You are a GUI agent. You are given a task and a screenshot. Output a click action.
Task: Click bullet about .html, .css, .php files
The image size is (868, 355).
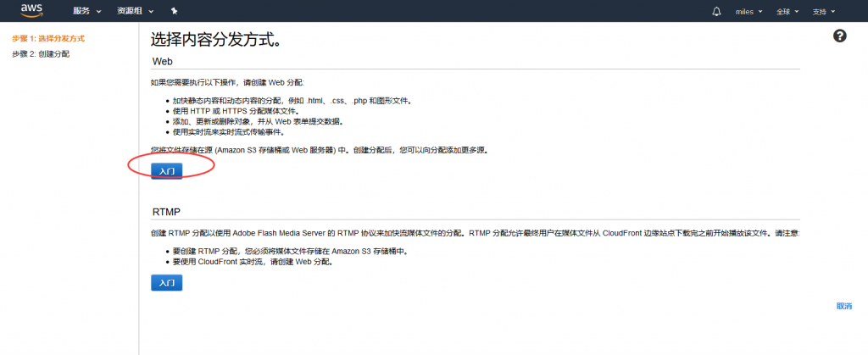point(292,101)
